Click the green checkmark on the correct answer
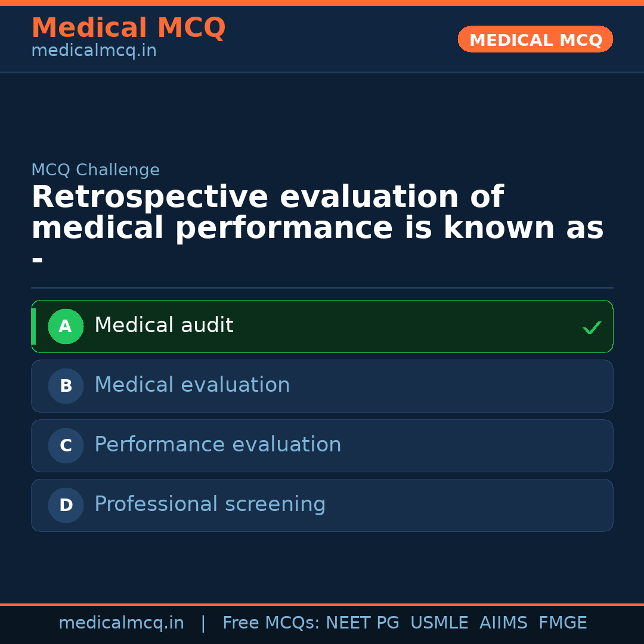The image size is (644, 644). click(x=592, y=327)
